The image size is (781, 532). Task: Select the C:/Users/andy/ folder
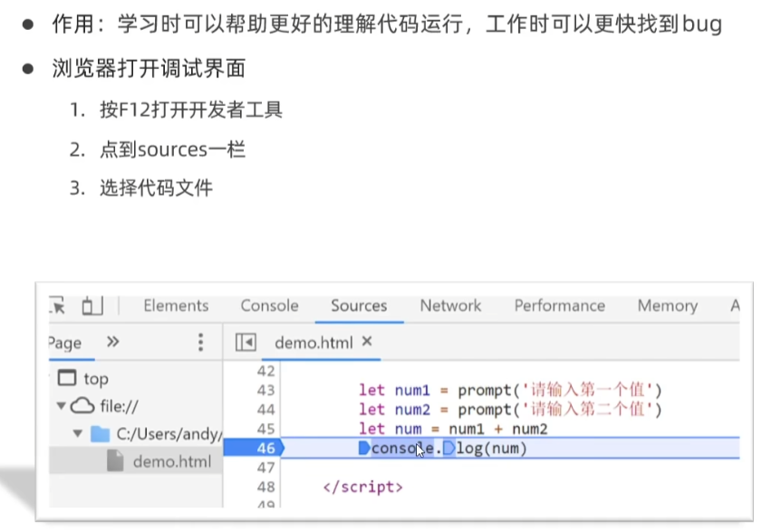[x=169, y=434]
